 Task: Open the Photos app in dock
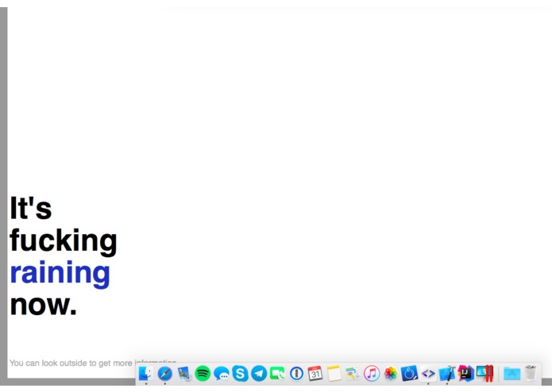tap(391, 374)
